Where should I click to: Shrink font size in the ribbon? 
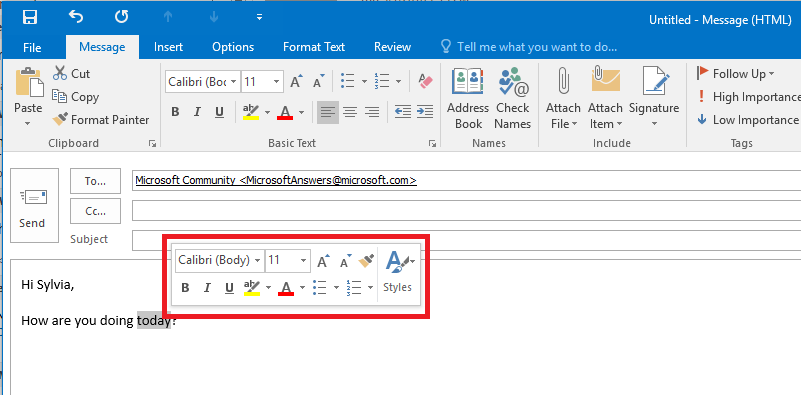tap(319, 82)
